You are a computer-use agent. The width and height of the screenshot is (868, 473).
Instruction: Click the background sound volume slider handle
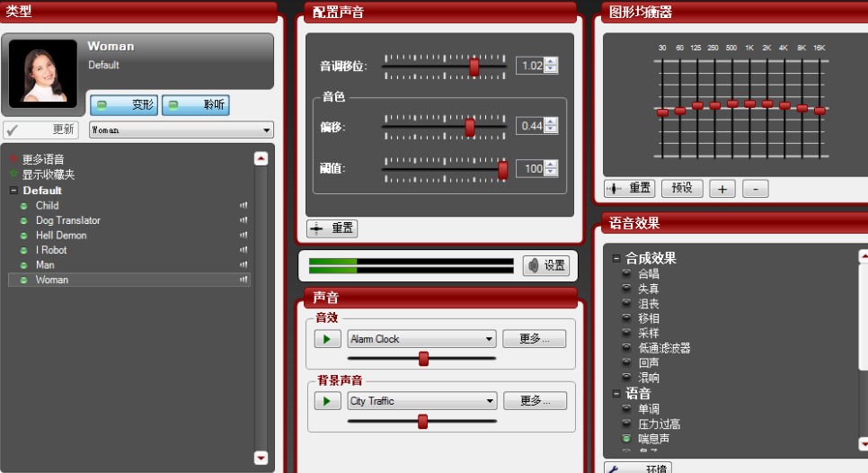coord(423,422)
